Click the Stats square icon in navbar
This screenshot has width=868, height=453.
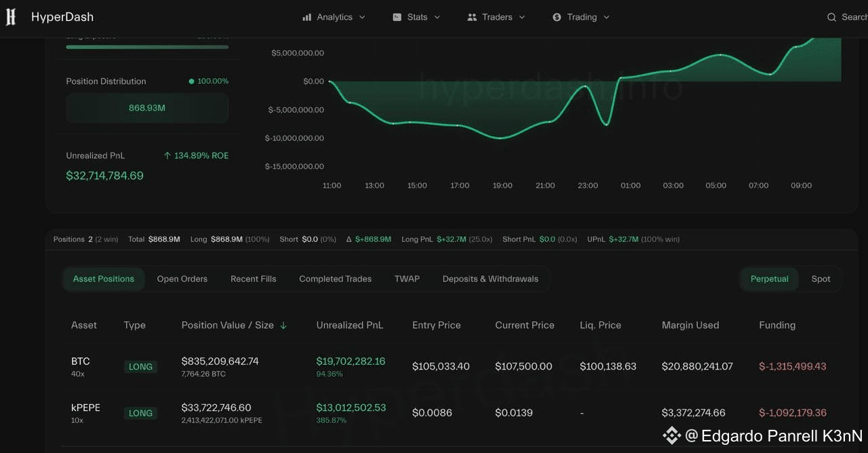tap(395, 16)
